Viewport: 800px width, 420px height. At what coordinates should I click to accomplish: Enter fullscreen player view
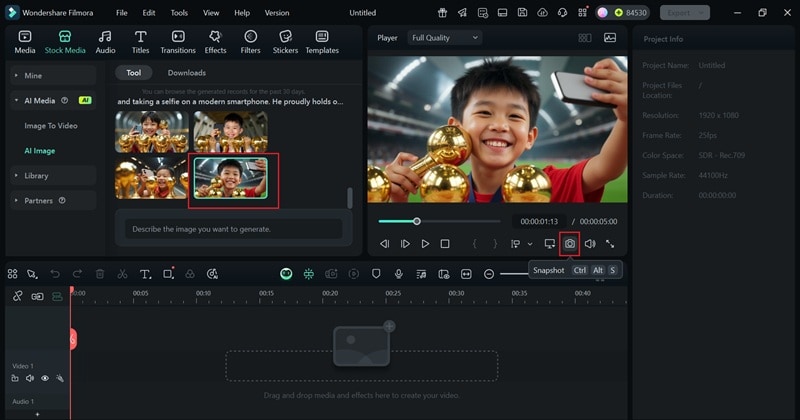tap(610, 244)
